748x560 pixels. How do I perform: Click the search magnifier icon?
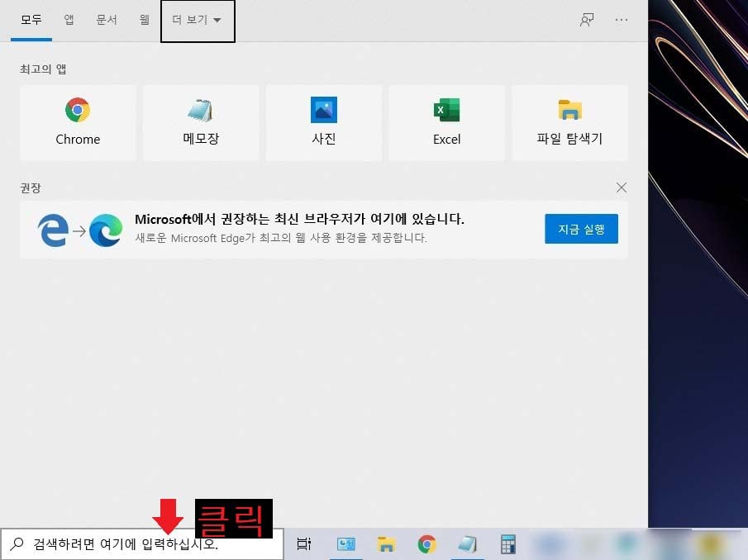[17, 543]
